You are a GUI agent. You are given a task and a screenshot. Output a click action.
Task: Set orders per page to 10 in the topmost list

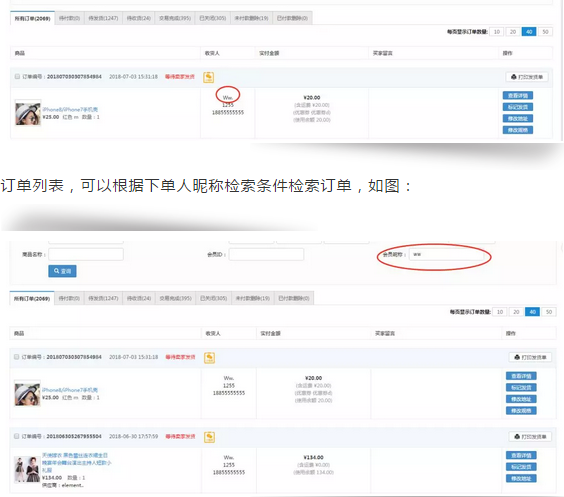point(497,32)
